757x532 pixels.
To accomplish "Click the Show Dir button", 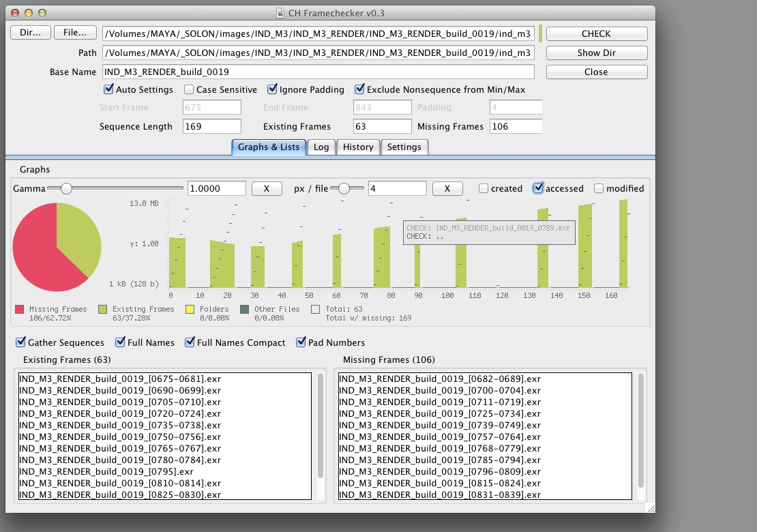I will 597,53.
